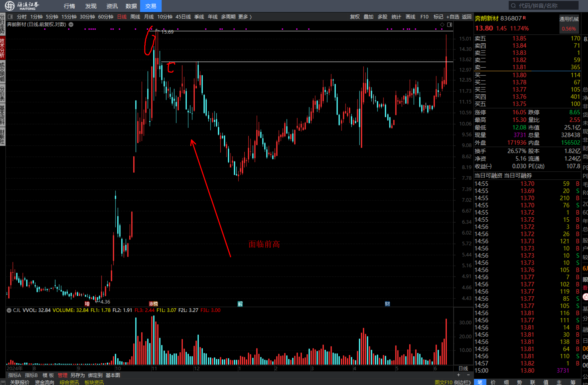Click 指标B indicator selector
The image size is (588, 385).
tap(31, 375)
